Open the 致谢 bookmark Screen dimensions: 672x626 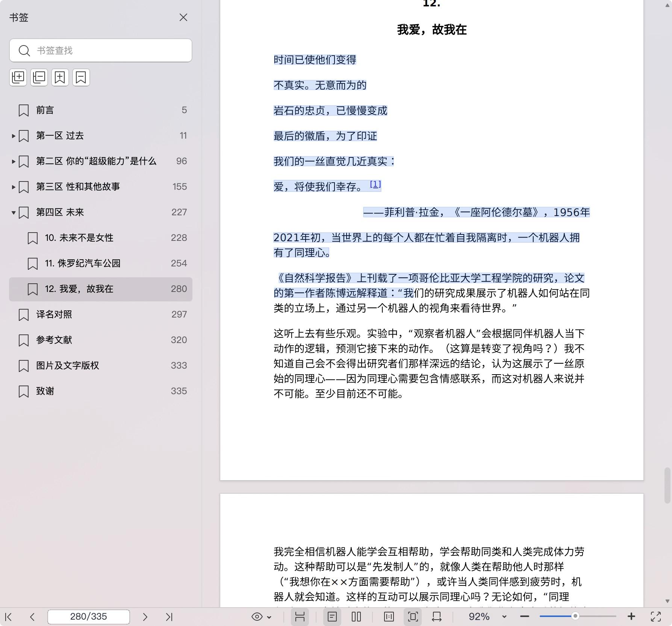coord(101,391)
